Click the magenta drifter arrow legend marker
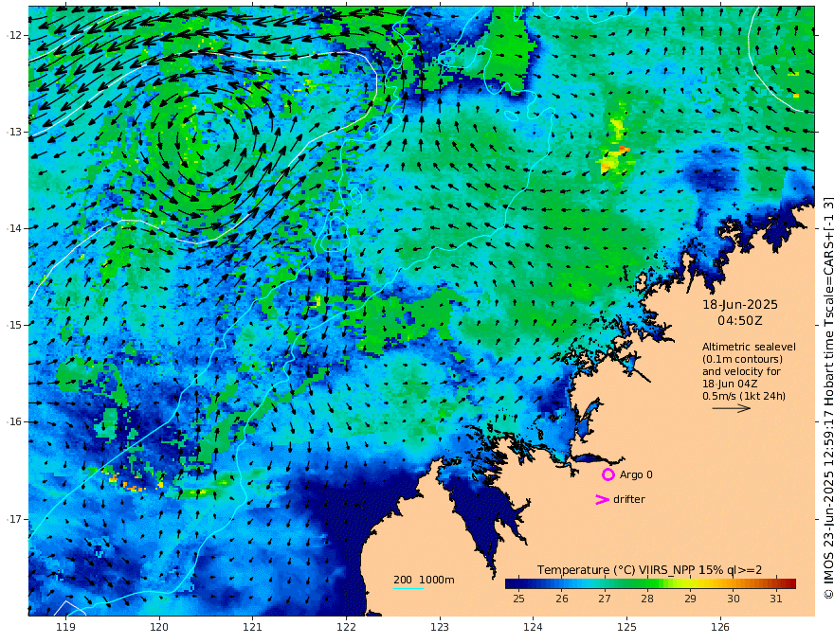The image size is (834, 644). pyautogui.click(x=602, y=499)
